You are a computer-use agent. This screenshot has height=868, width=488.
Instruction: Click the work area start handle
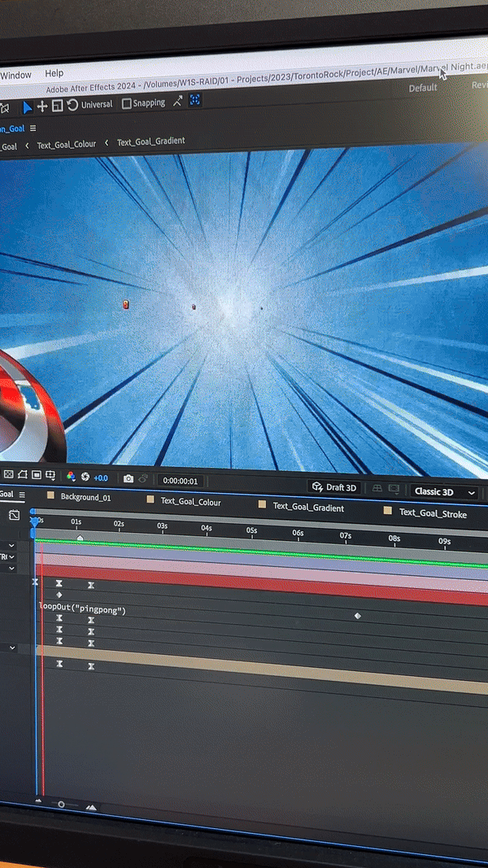click(33, 533)
